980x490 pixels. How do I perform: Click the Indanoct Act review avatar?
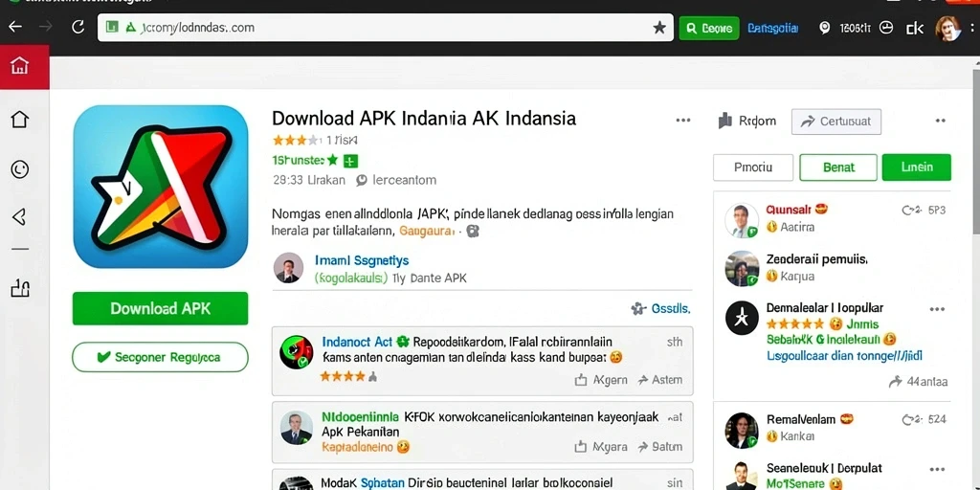pos(296,352)
